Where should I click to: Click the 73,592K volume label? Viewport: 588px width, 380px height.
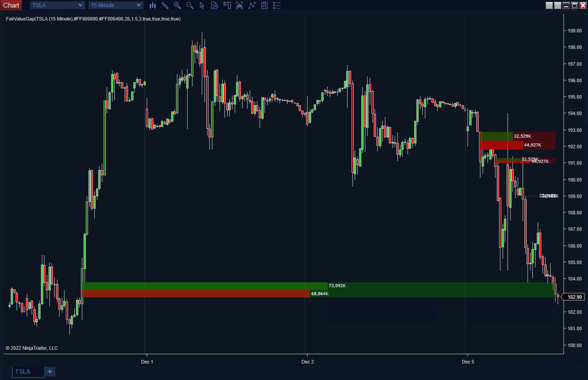337,286
